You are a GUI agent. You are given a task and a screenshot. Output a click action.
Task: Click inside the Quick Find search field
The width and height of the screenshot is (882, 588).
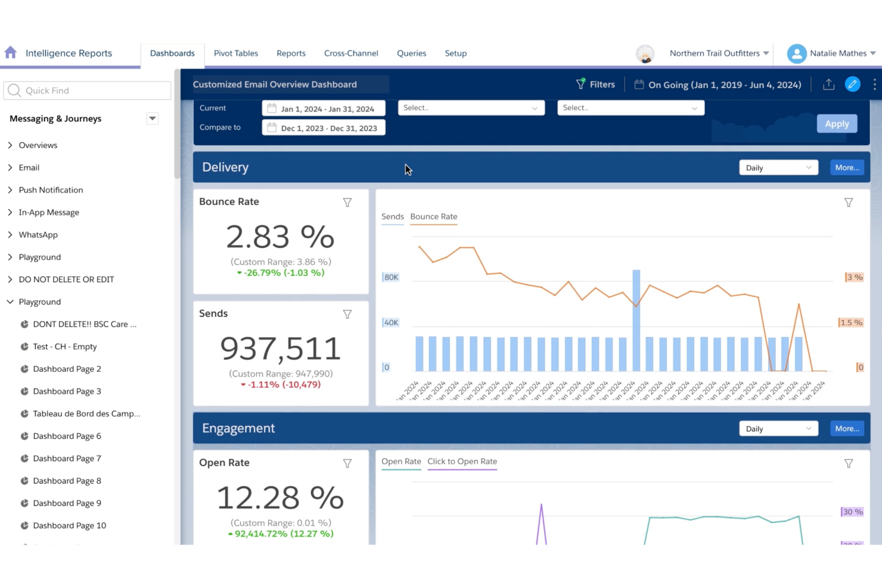click(x=87, y=90)
